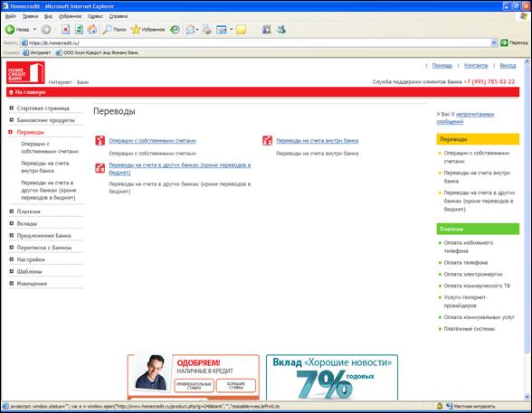The width and height of the screenshot is (532, 413).
Task: Open the address bar dropdown arrow
Action: pyautogui.click(x=494, y=42)
